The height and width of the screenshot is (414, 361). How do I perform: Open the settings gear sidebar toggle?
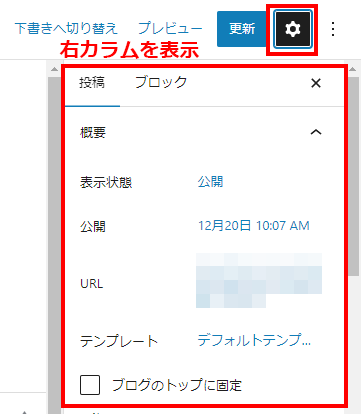pos(292,29)
